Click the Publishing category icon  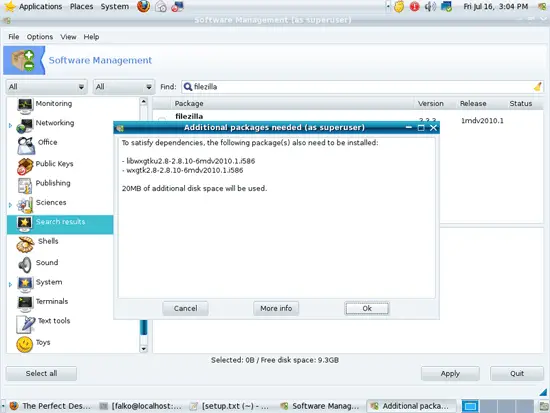click(x=25, y=186)
